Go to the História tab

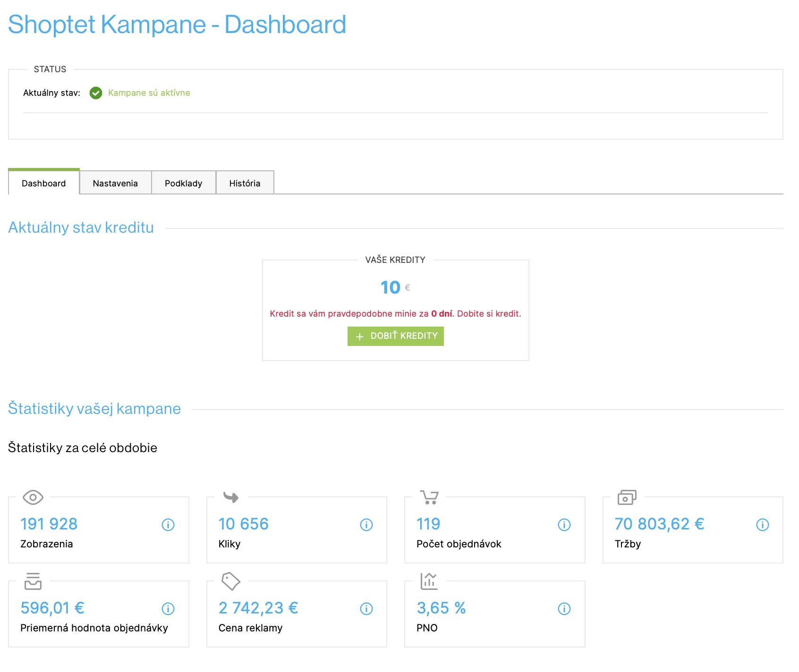pyautogui.click(x=245, y=183)
